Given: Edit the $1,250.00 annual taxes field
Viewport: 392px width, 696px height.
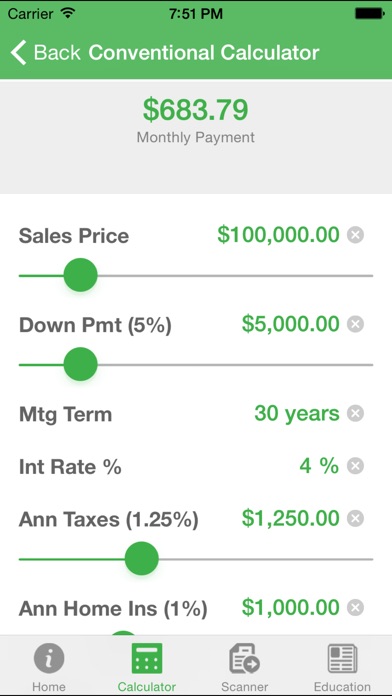Looking at the screenshot, I should (x=291, y=518).
